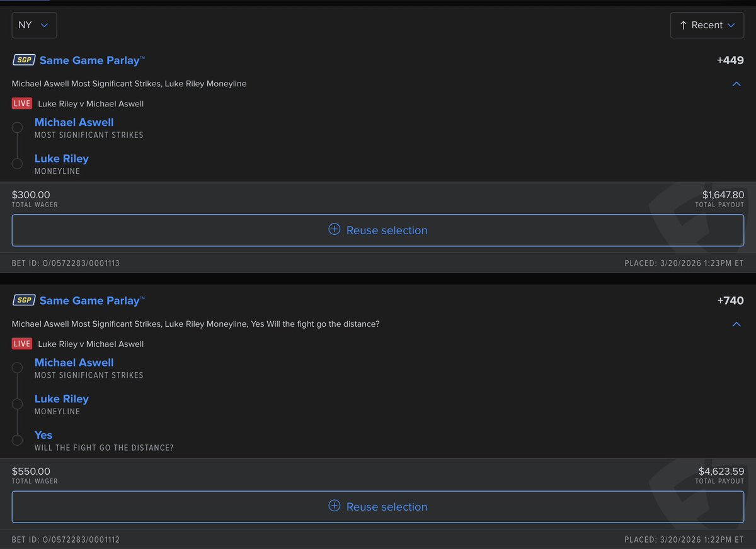The image size is (756, 549).
Task: Select the Yes fight distance leg
Action: [x=43, y=435]
